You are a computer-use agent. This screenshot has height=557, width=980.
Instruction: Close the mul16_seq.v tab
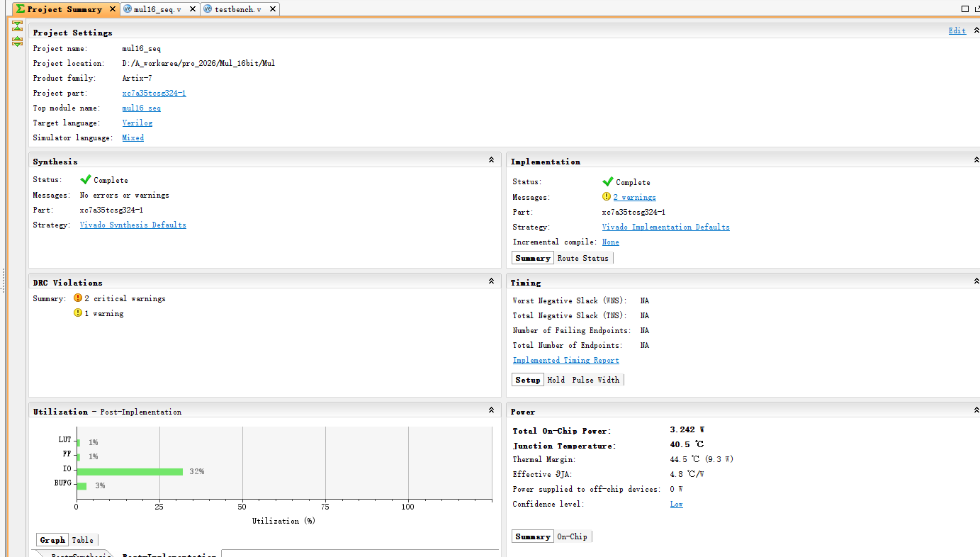193,9
